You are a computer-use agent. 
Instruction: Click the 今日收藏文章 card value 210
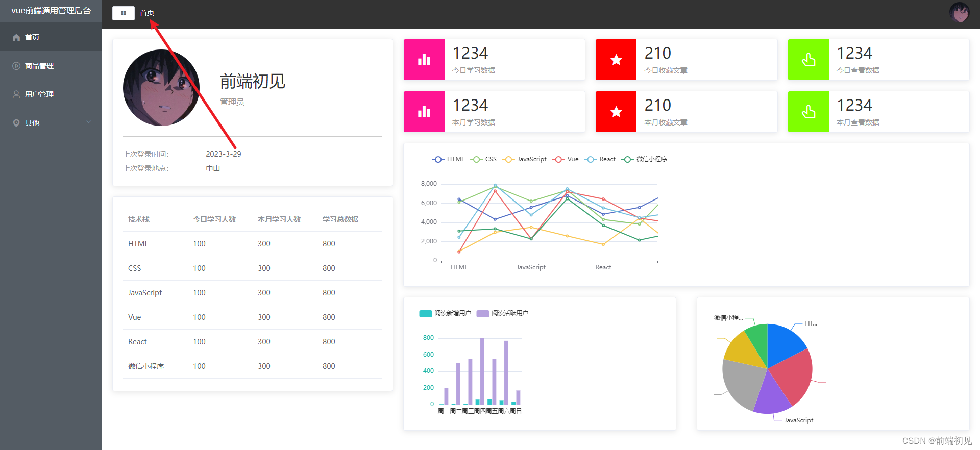(657, 53)
